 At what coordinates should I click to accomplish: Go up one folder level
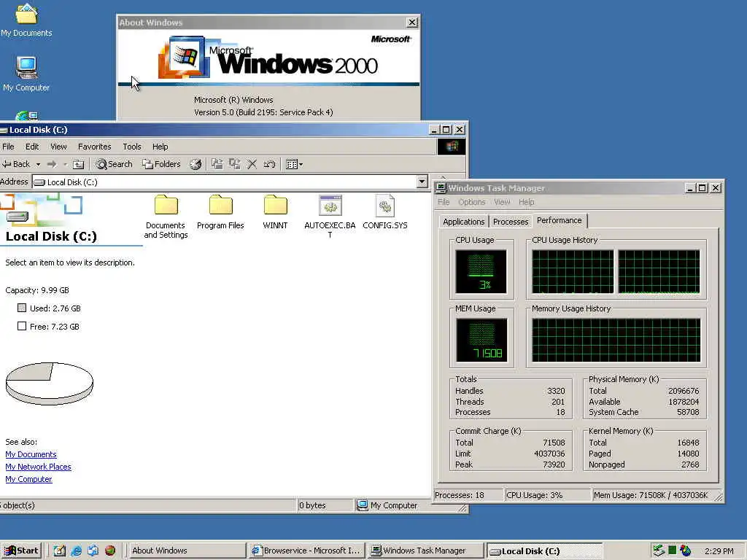coord(78,164)
